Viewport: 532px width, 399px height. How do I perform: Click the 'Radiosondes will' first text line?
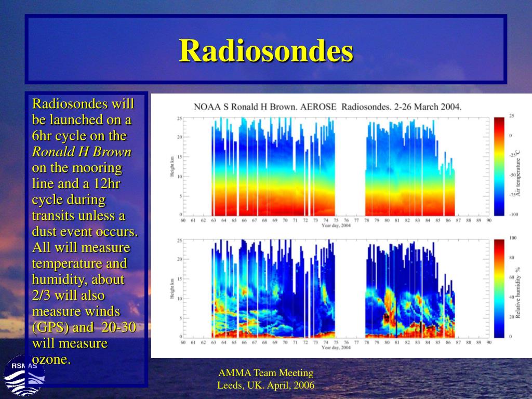[x=83, y=103]
